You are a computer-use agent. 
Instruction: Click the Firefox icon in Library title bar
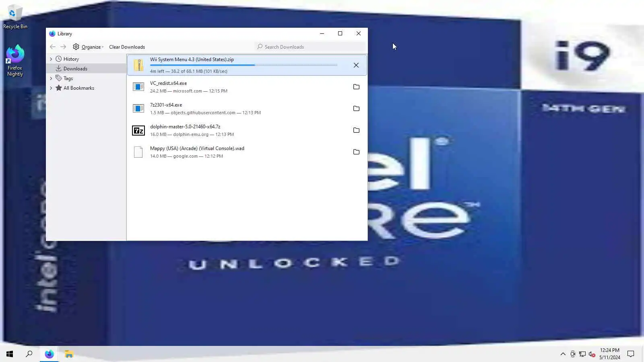[x=52, y=34]
